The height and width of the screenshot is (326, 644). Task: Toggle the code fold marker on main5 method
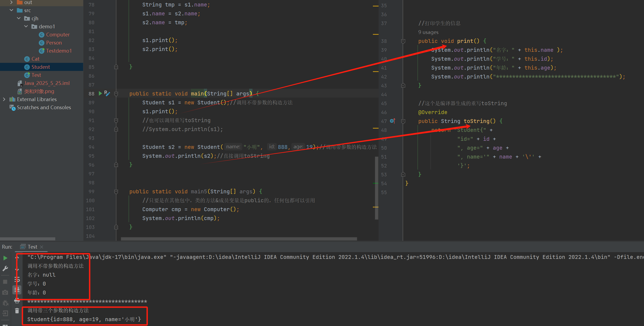coord(116,192)
